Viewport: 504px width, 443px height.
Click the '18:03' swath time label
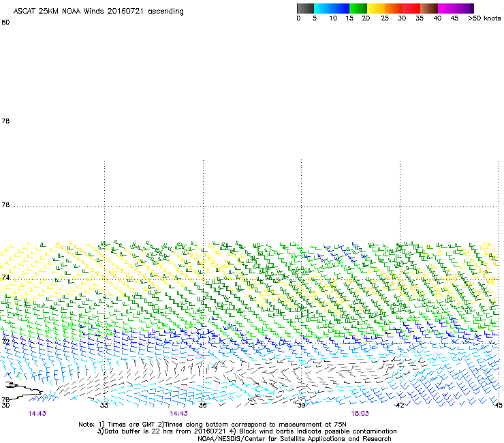point(360,414)
